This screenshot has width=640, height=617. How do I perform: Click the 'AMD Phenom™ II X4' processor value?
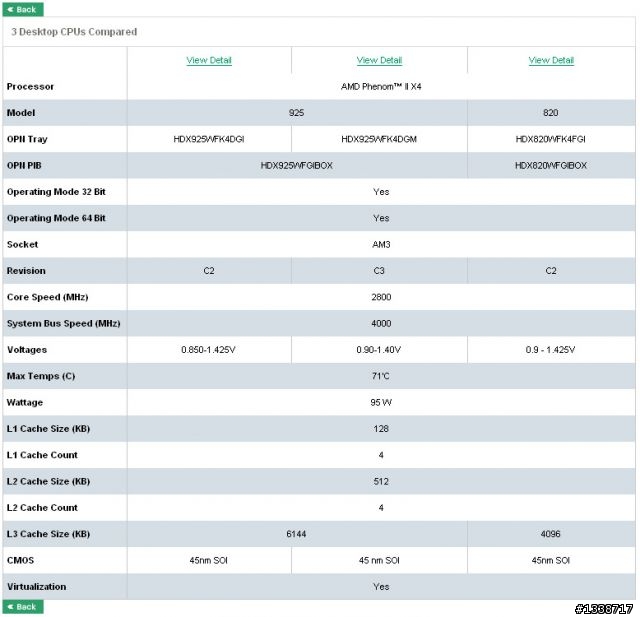click(x=381, y=87)
